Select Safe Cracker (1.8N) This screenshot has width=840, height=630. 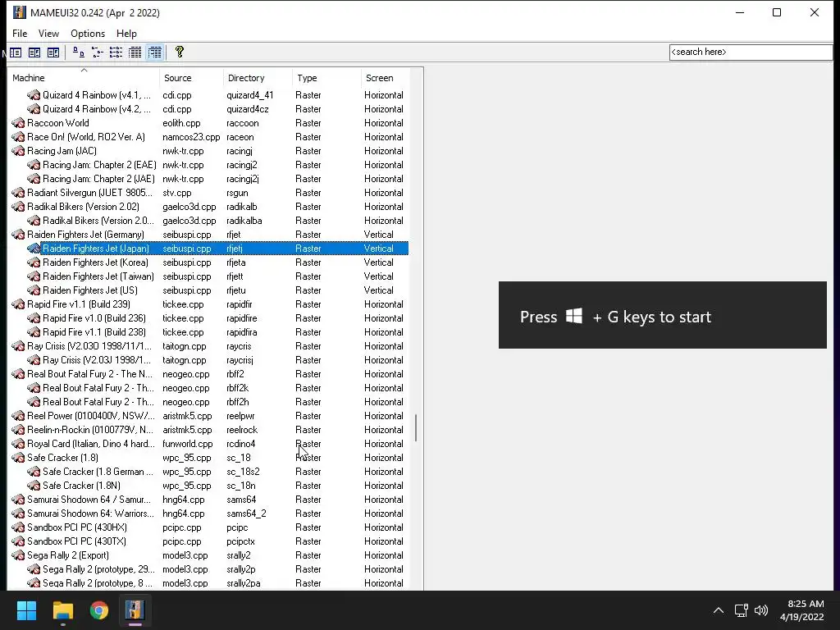(81, 486)
